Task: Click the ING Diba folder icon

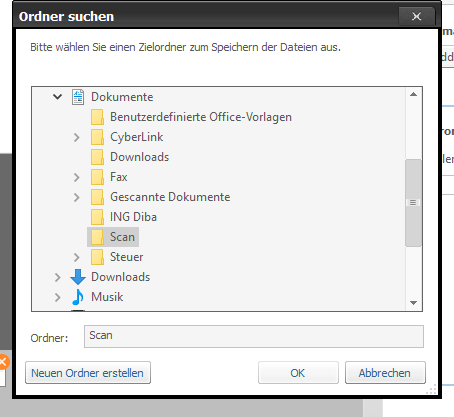Action: [97, 217]
